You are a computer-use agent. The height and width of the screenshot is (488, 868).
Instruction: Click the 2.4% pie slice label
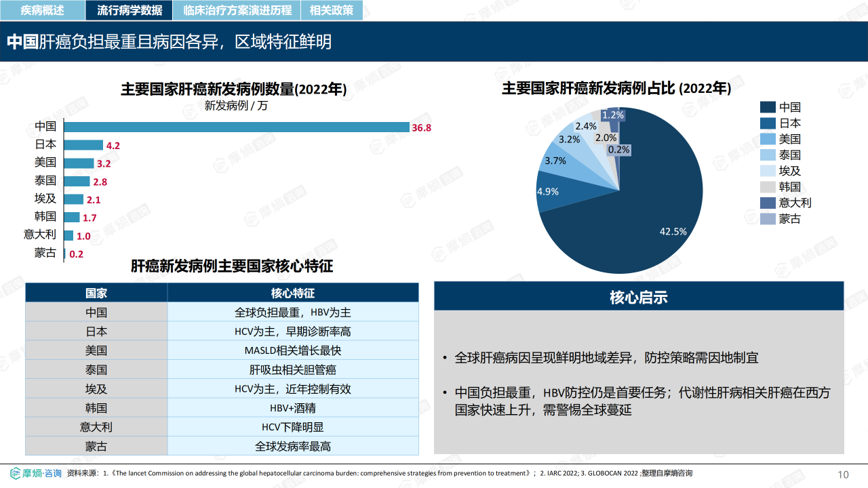586,126
